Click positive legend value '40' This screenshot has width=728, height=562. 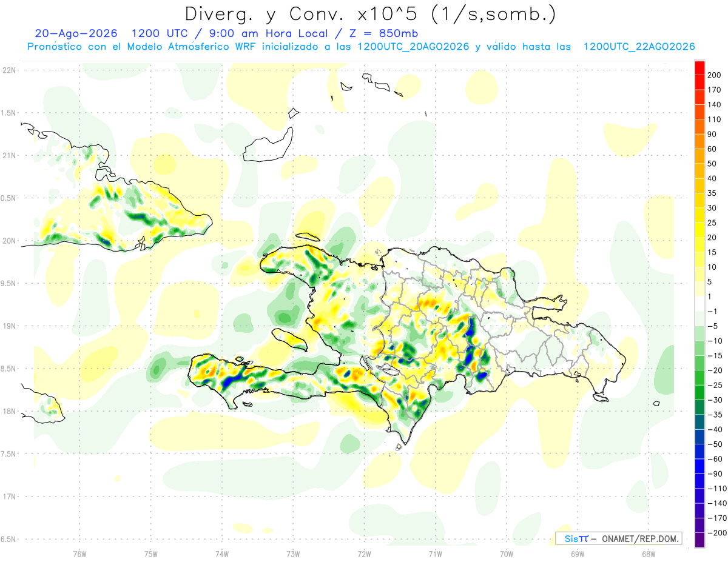click(x=712, y=178)
